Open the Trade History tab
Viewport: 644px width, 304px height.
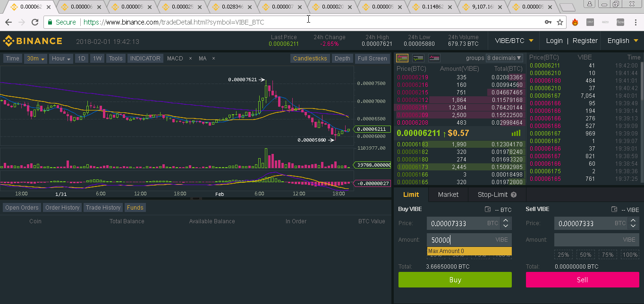(x=103, y=208)
